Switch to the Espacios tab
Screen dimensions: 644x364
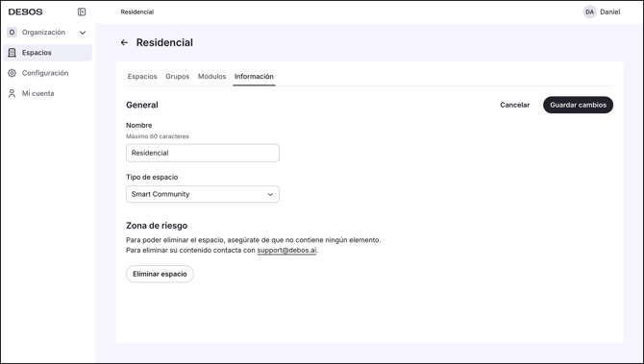pos(142,76)
